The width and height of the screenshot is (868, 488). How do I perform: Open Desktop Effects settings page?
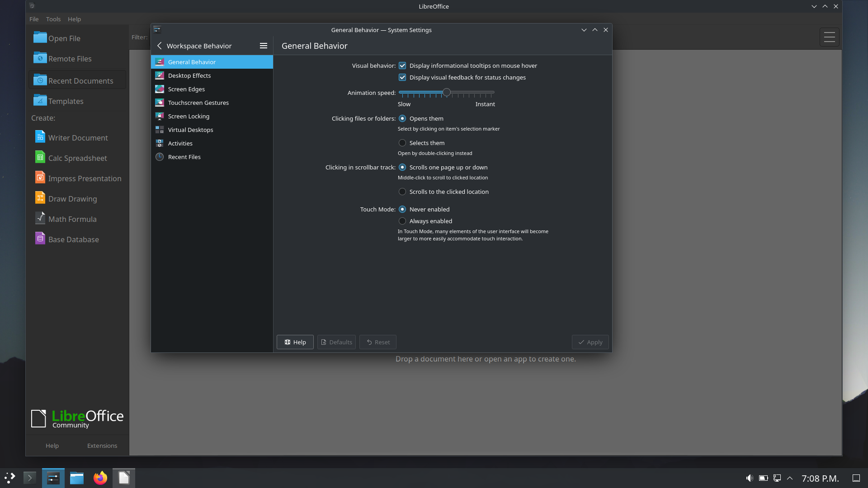pyautogui.click(x=212, y=75)
